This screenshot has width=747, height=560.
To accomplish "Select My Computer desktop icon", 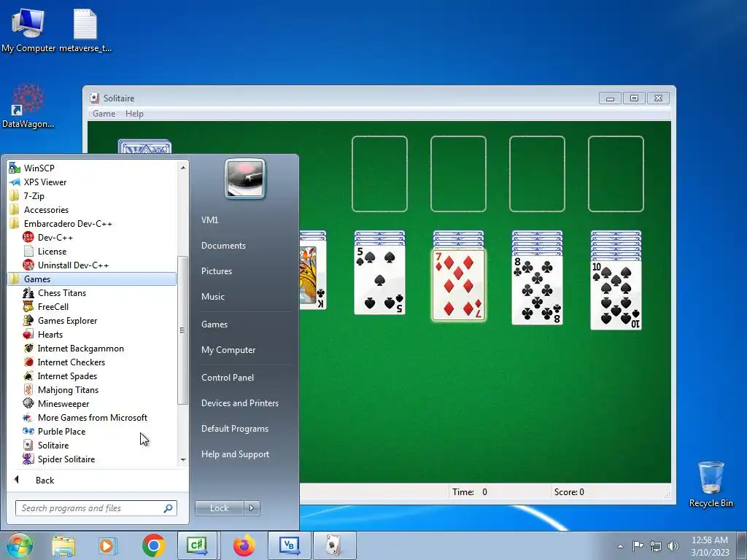I will [28, 29].
